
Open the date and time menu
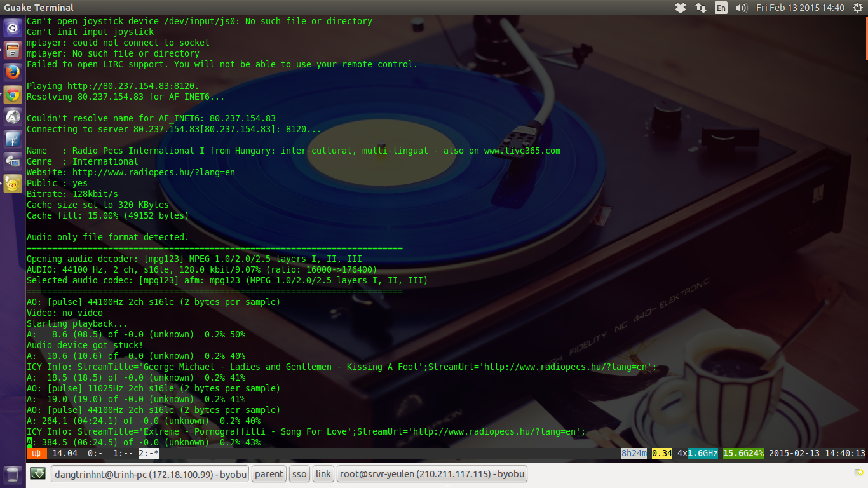click(800, 8)
